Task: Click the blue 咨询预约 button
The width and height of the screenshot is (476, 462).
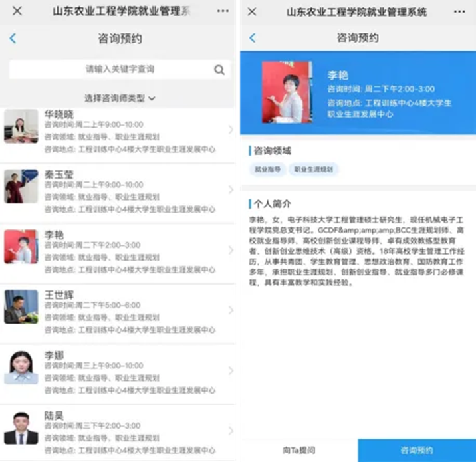Action: coord(417,450)
